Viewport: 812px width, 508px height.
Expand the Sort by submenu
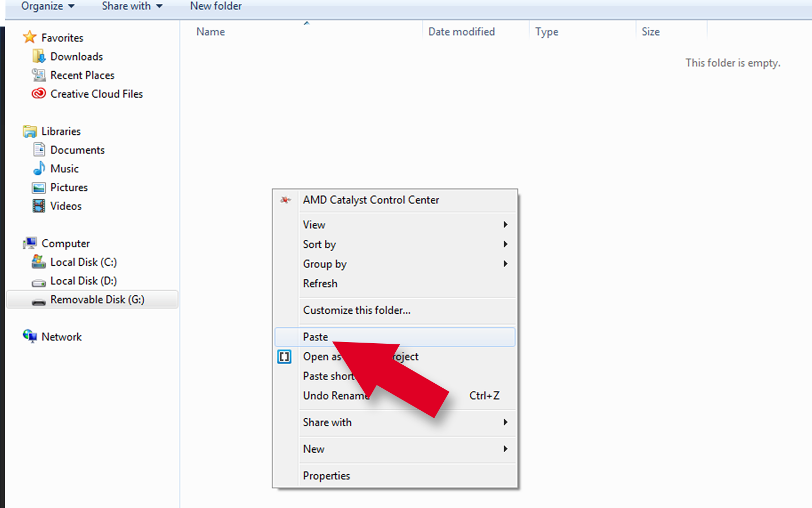point(395,244)
